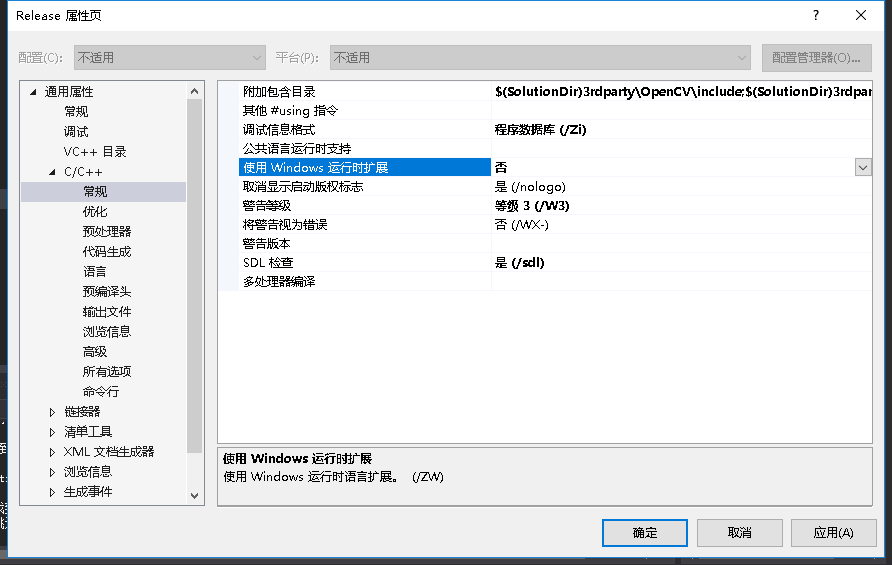Click the 附加包含目录 path value
This screenshot has width=892, height=565.
coord(683,92)
